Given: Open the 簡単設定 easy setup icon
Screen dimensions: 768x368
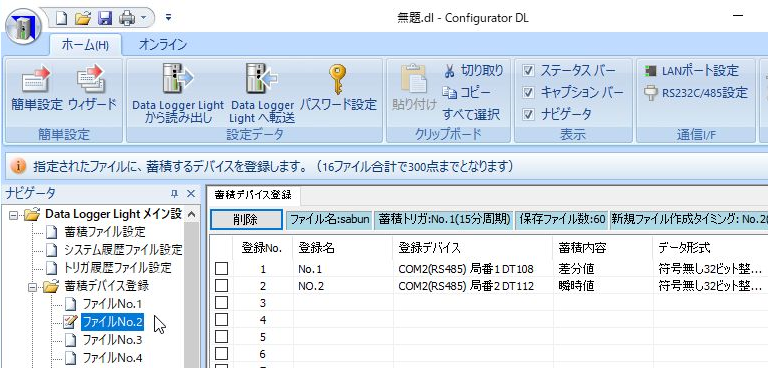Looking at the screenshot, I should (37, 88).
